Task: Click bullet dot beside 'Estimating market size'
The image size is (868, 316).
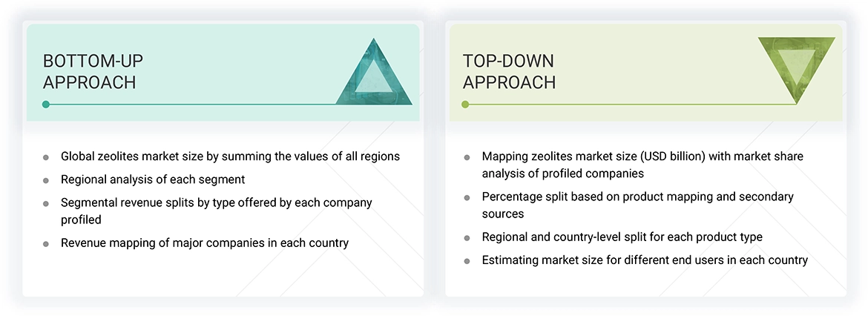Action: [x=467, y=261]
